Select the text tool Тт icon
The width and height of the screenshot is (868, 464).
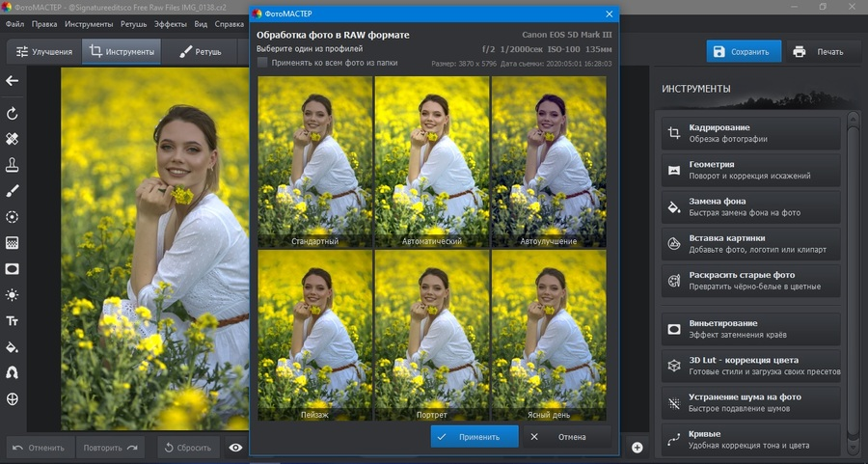(x=13, y=321)
